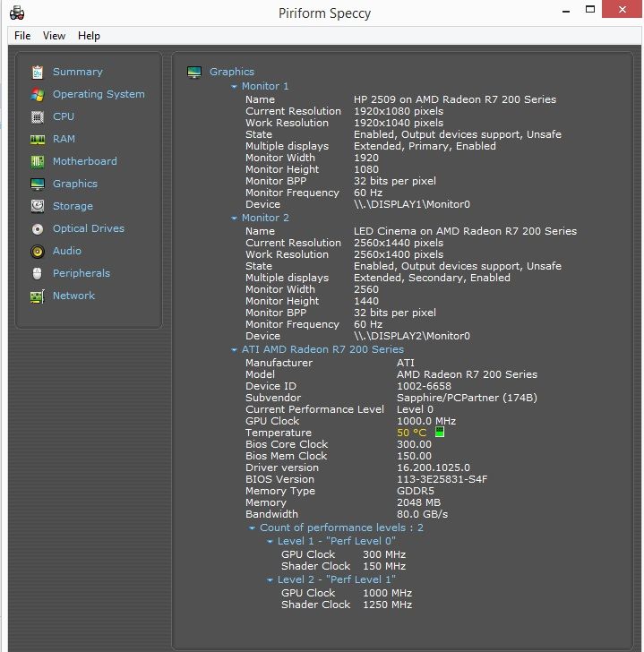Click the green temperature indicator square
Screen dimensions: 644x652
[x=440, y=433]
